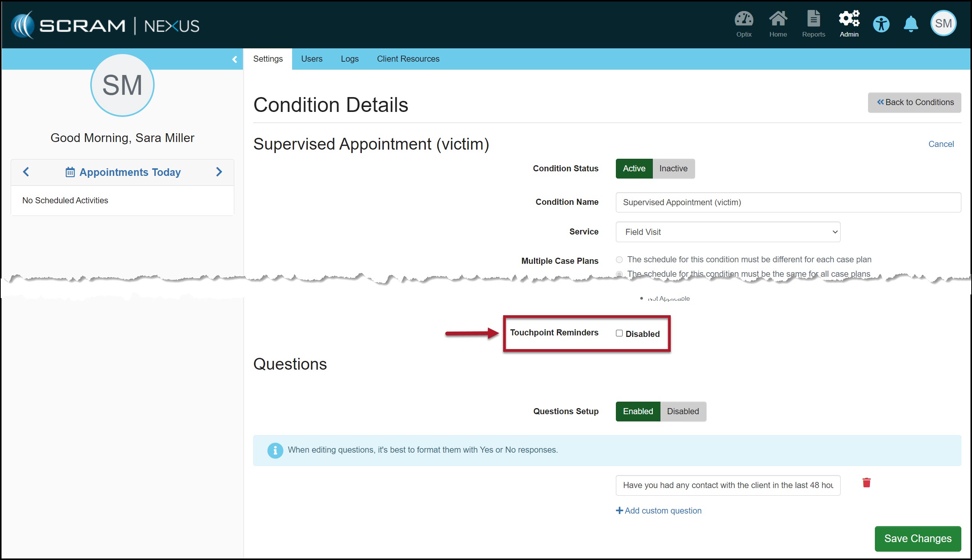The height and width of the screenshot is (560, 972).
Task: Go to Home via house icon
Action: click(x=778, y=24)
